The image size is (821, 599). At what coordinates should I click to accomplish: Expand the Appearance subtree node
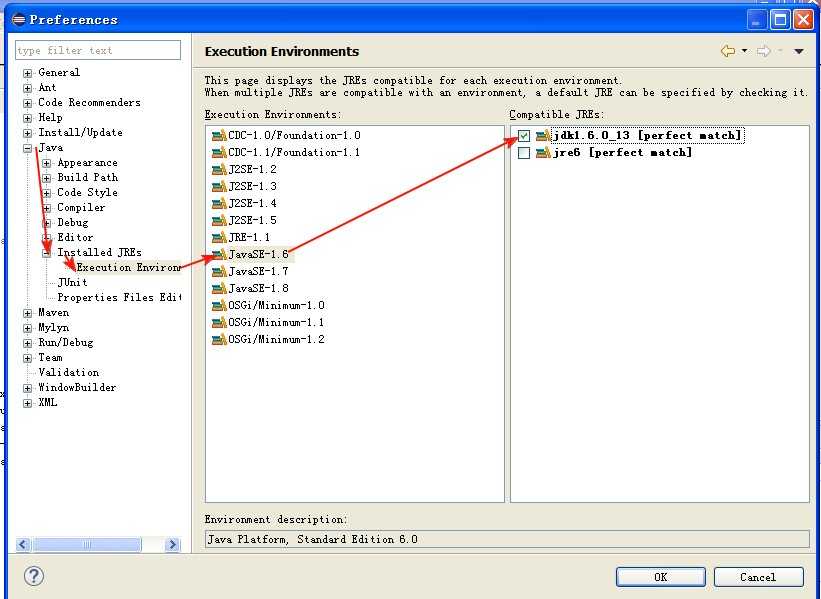click(x=47, y=163)
